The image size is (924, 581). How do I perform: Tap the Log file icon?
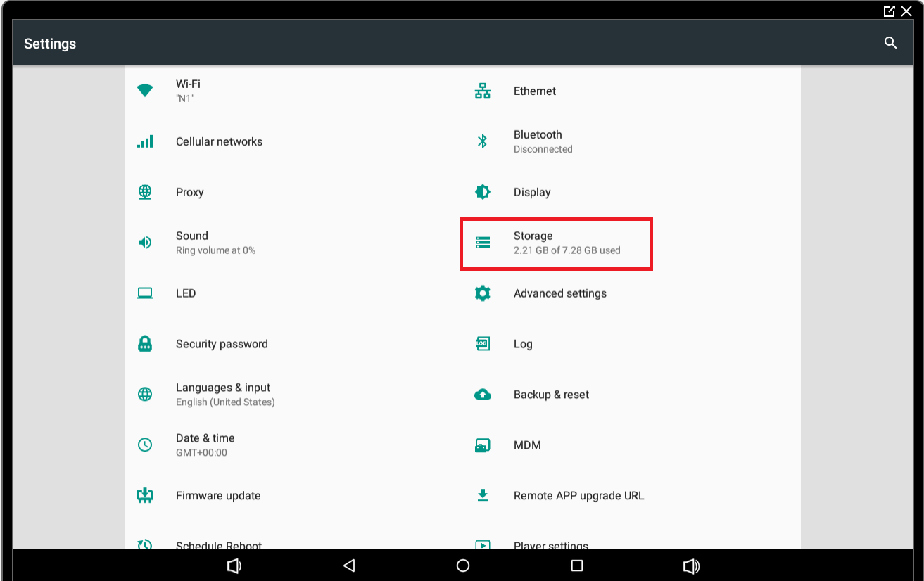point(483,344)
